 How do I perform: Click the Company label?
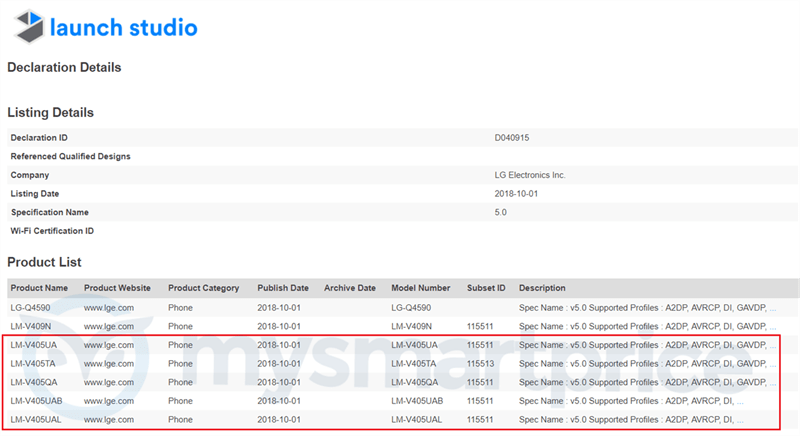coord(30,175)
